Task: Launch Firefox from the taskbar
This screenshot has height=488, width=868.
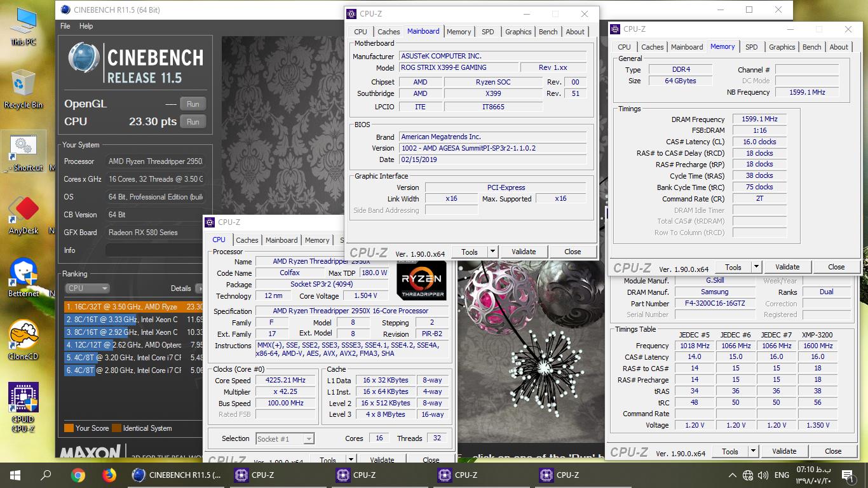Action: pyautogui.click(x=109, y=475)
